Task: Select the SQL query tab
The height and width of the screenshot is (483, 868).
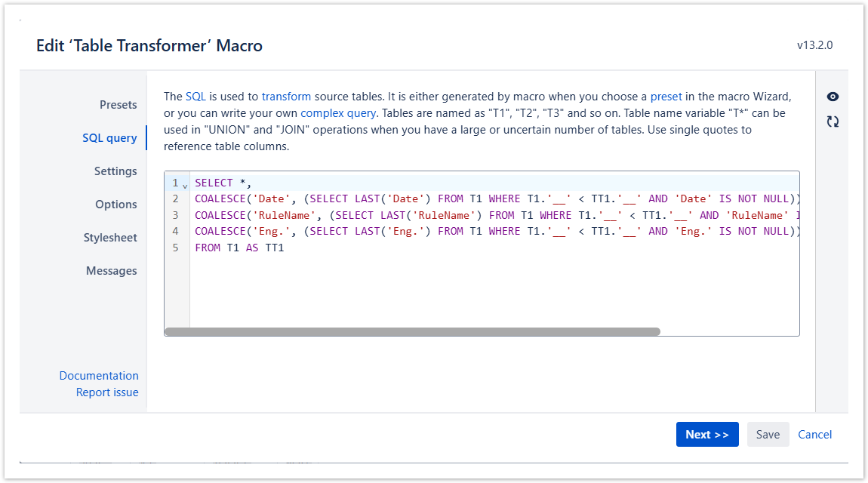Action: 109,138
